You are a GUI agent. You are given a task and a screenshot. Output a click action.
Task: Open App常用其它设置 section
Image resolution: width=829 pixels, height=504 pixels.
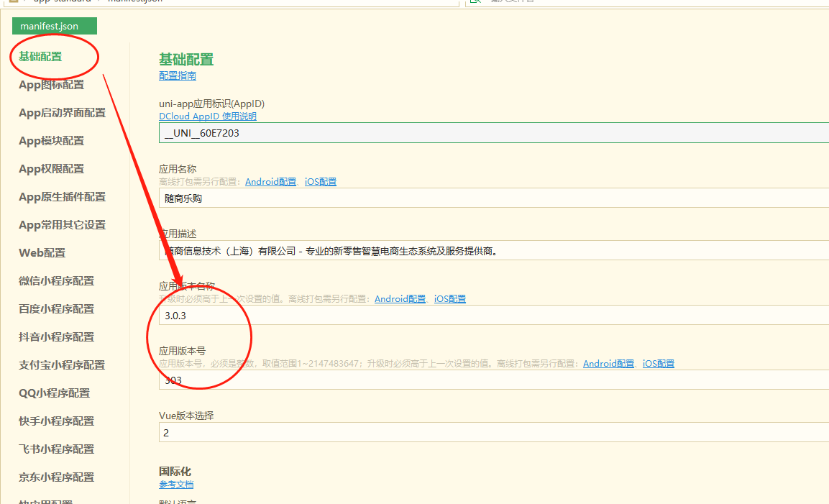coord(62,225)
